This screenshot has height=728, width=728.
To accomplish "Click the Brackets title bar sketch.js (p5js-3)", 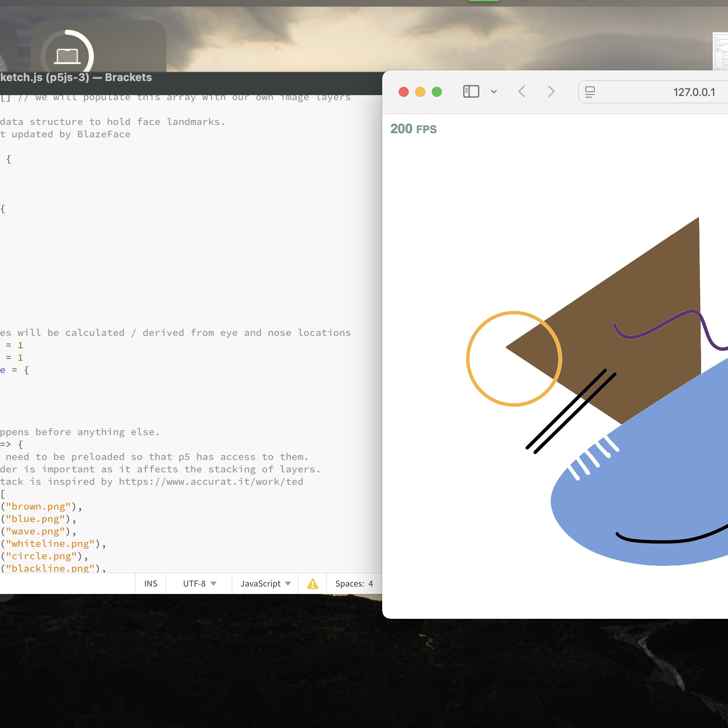I will [76, 77].
